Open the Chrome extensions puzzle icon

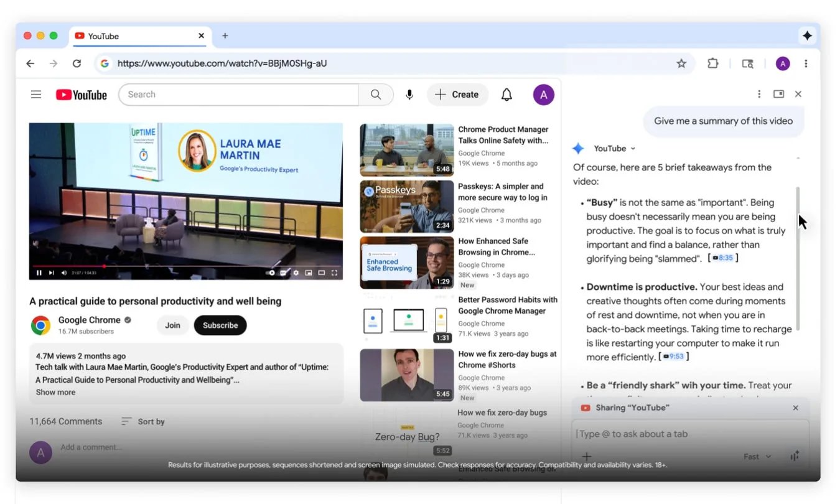[713, 63]
